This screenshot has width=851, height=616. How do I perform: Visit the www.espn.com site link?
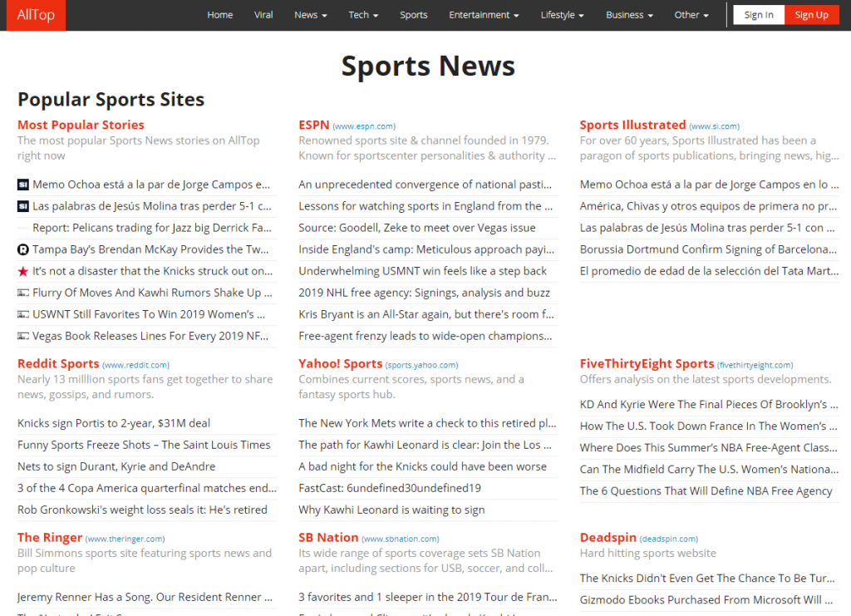pos(364,126)
